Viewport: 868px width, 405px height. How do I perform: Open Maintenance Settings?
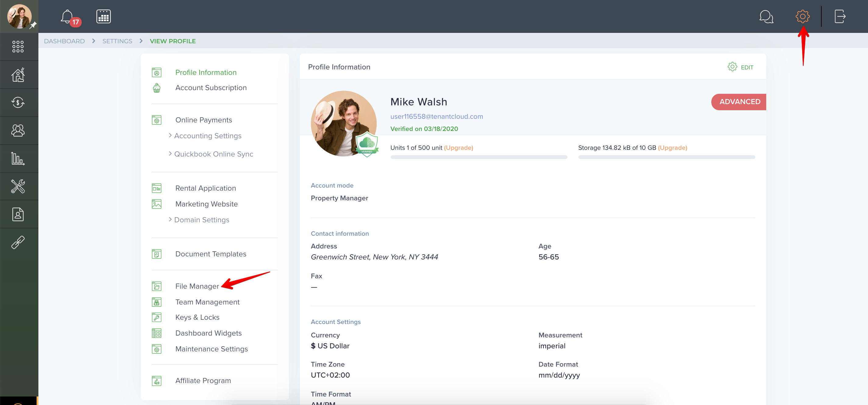[211, 349]
